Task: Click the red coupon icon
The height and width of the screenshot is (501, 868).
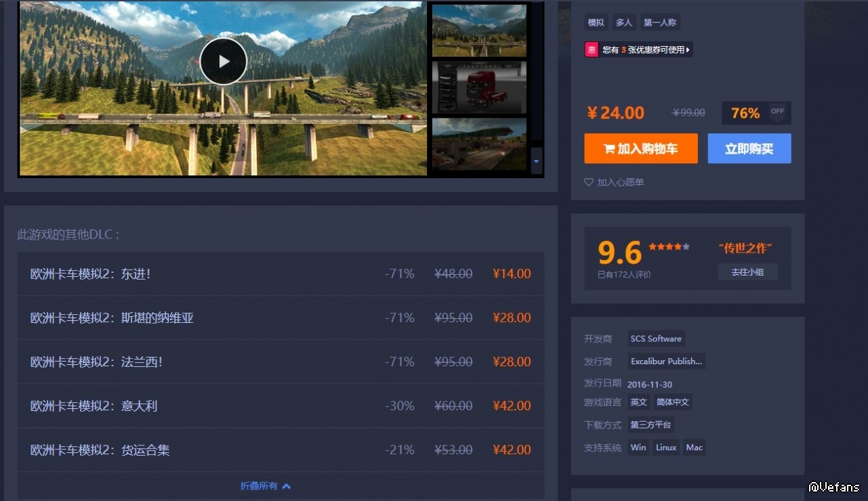Action: pos(592,49)
